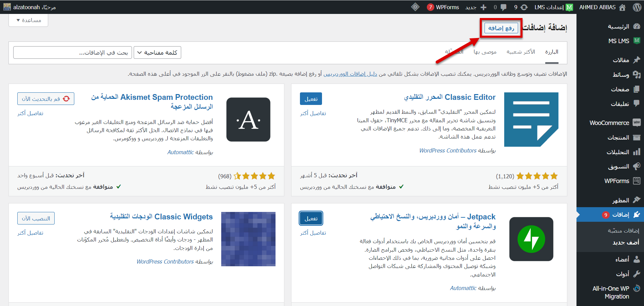Screen dimensions: 644x306
Task: Click the رفع إضافة upload plugin button
Action: tap(501, 28)
